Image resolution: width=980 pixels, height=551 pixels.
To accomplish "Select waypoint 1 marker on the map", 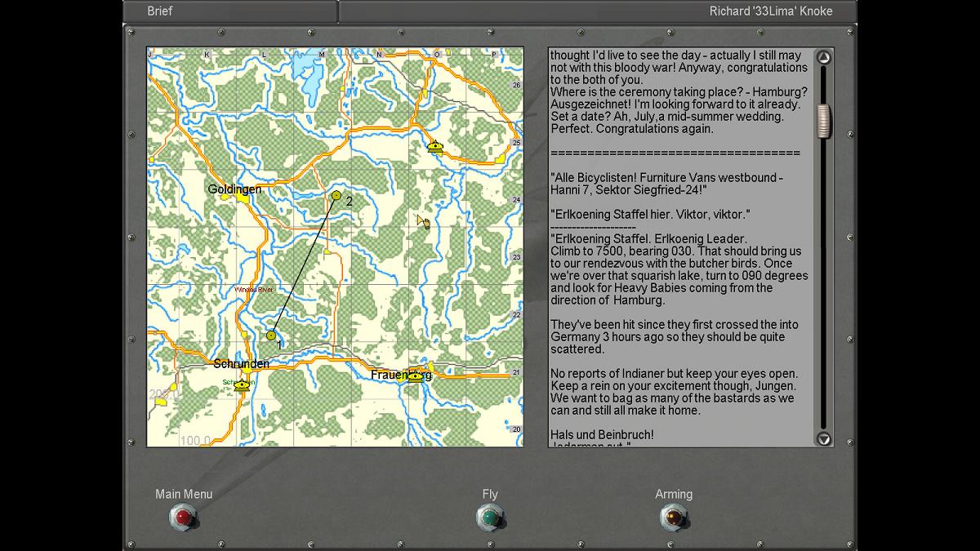I will coord(272,335).
